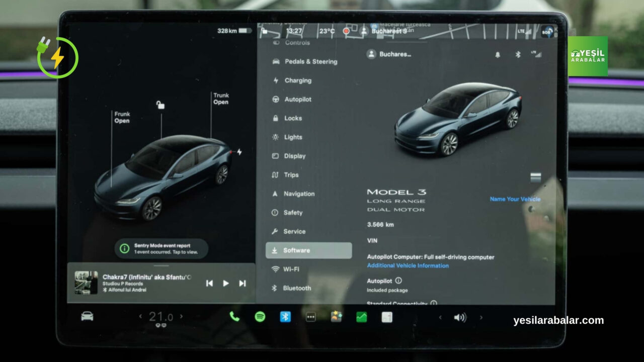644x362 pixels.
Task: Tap the color swatch icon beside car image
Action: (x=535, y=177)
